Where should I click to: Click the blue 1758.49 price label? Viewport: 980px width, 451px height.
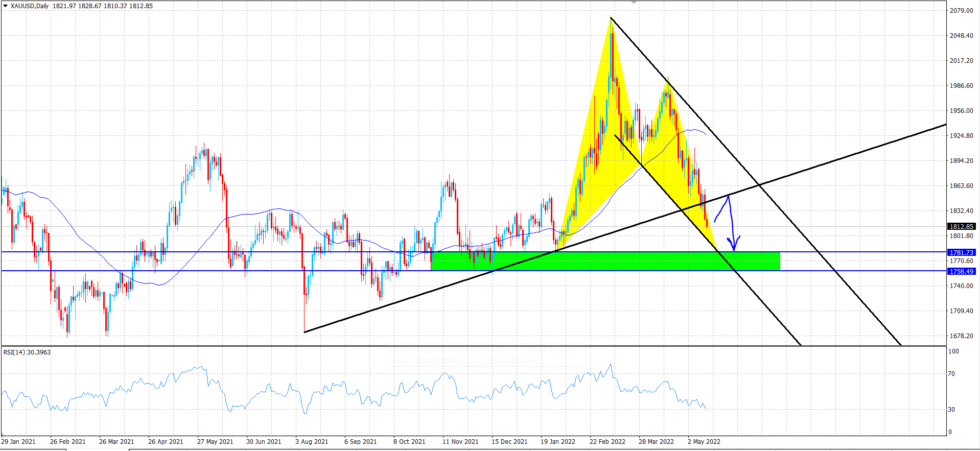962,271
